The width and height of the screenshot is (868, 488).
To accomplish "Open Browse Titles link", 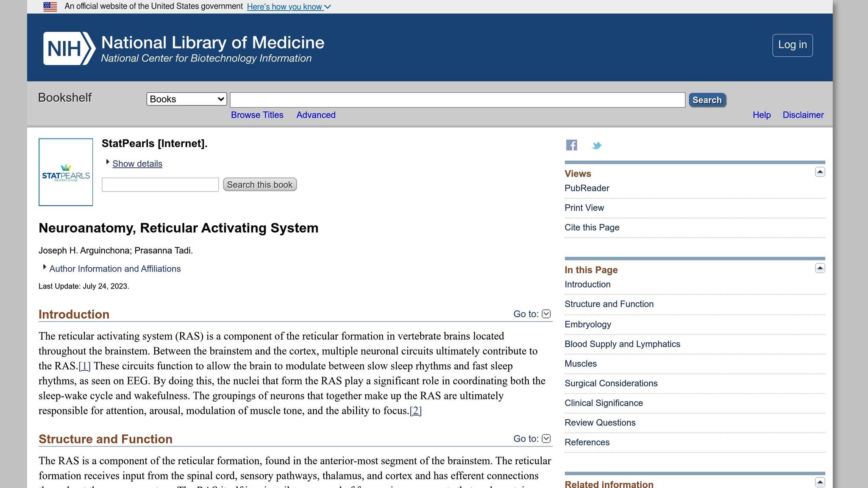I will [x=257, y=115].
